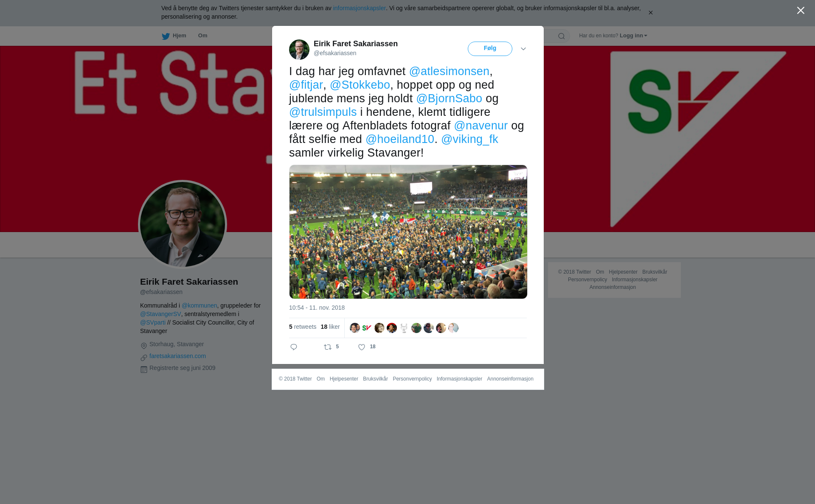The width and height of the screenshot is (815, 504).
Task: Open the Logg inn dropdown
Action: click(x=633, y=36)
